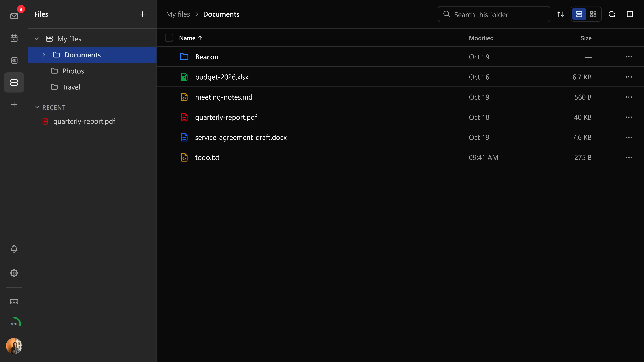Screen dimensions: 644x362
Task: Open more options for quarterly-report.pdf row
Action: point(629,117)
